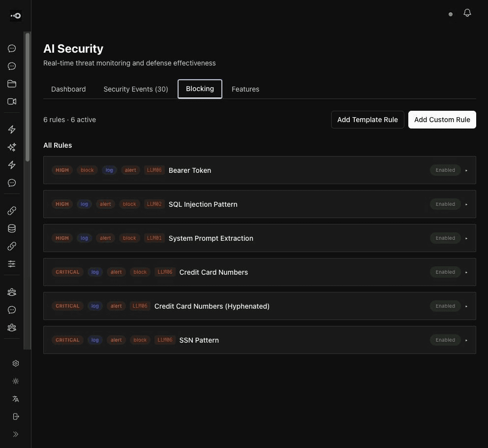Click the LLM01 tag on System Prompt row
Image resolution: width=488 pixels, height=448 pixels.
click(x=154, y=238)
